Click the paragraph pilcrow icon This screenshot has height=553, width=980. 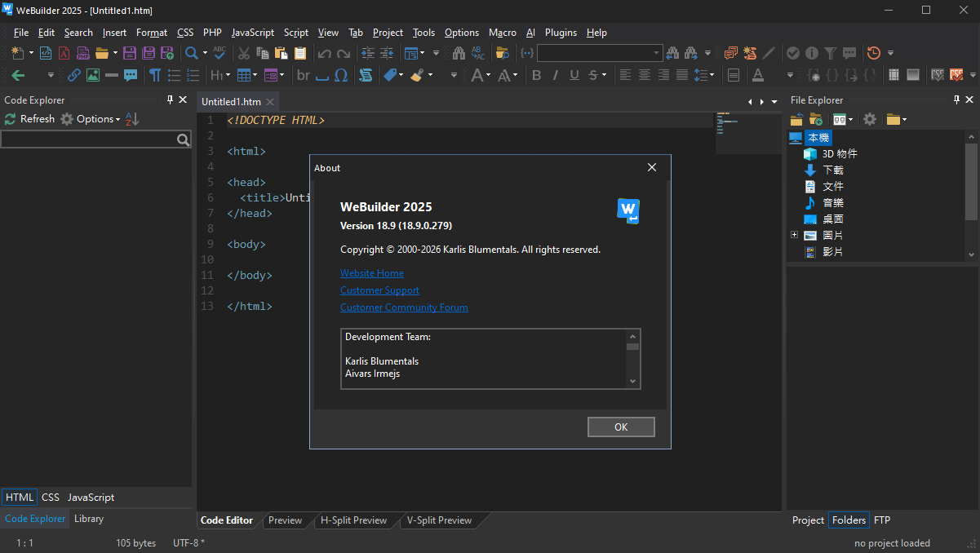[154, 75]
